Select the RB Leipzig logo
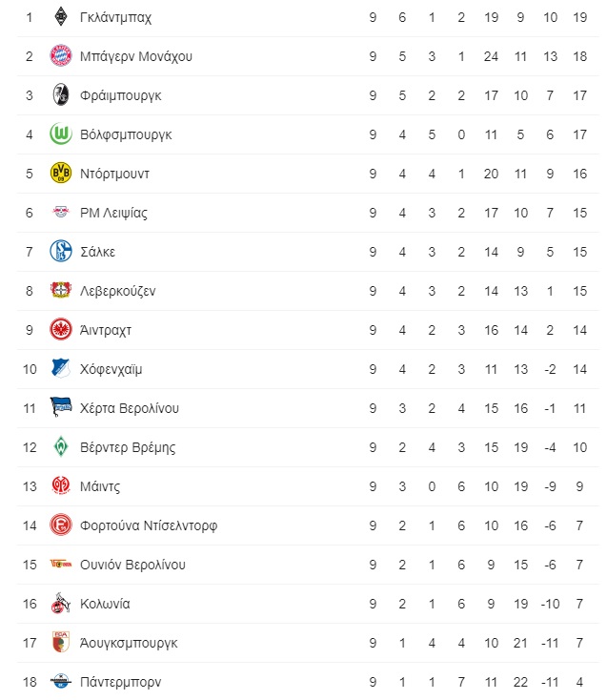This screenshot has width=607, height=700. coord(61,212)
